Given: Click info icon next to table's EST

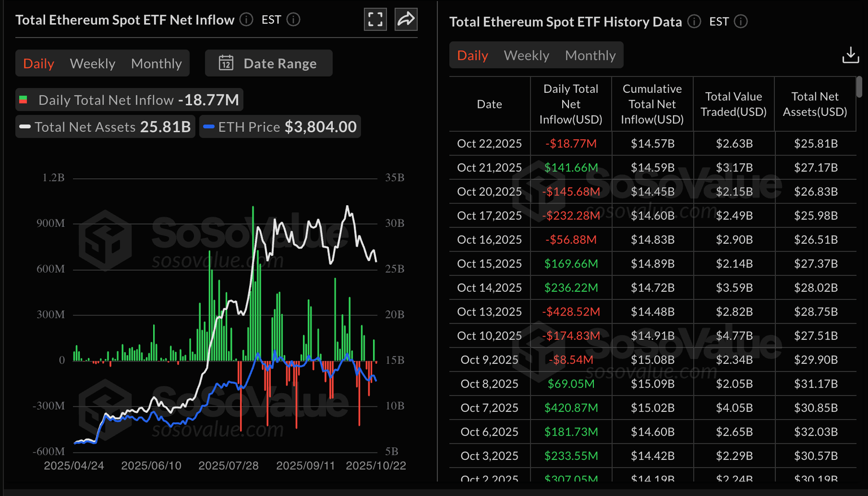Looking at the screenshot, I should [x=741, y=21].
